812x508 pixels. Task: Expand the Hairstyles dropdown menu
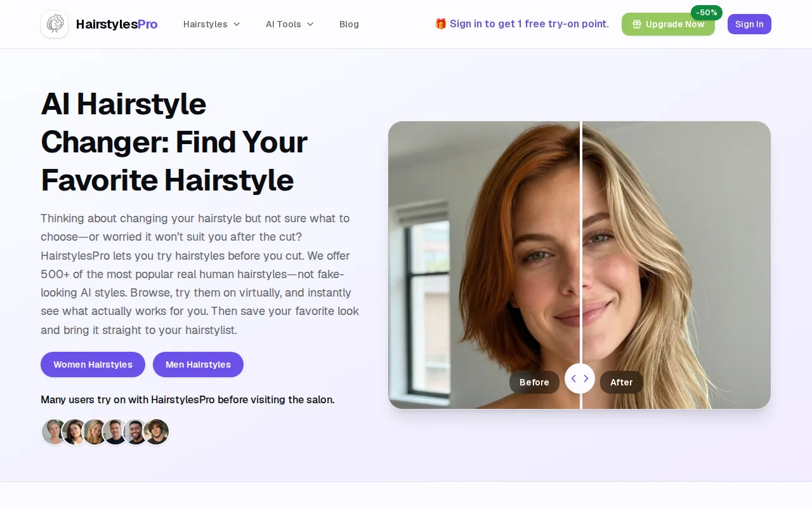click(x=212, y=24)
